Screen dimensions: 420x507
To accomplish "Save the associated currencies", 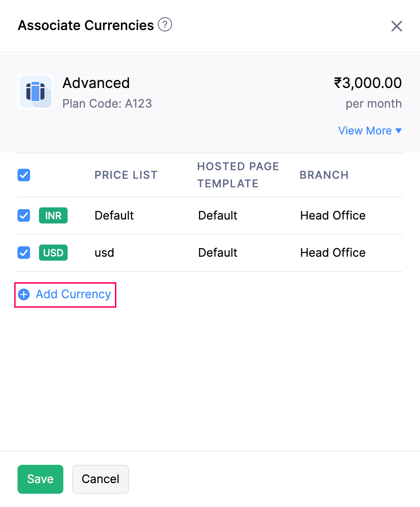I will (x=40, y=479).
